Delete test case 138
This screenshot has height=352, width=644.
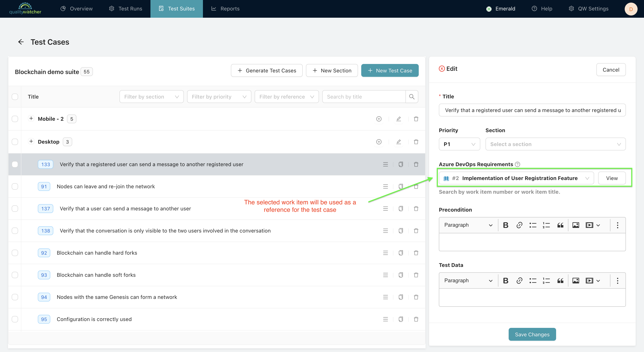(x=416, y=231)
